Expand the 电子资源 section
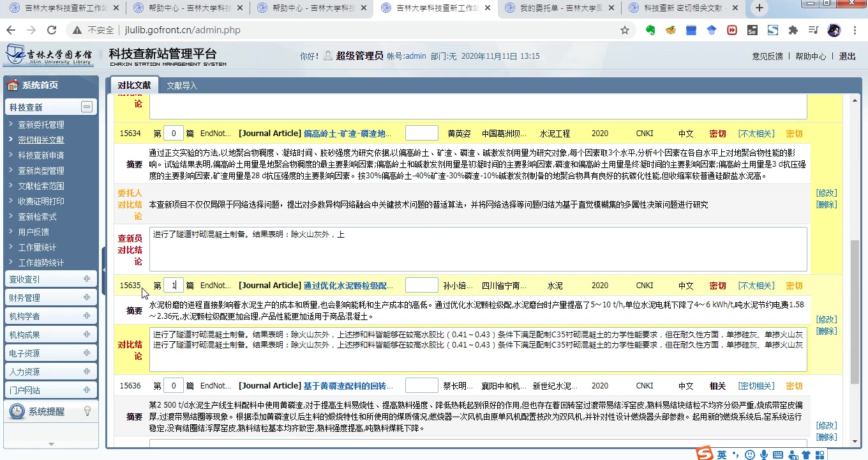Viewport: 868px width, 460px height. click(87, 353)
